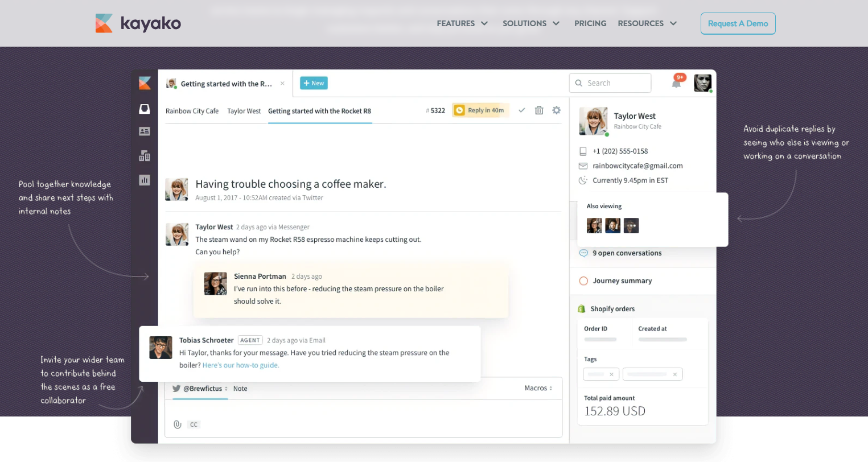Open the inbox icon in sidebar
Viewport: 868px width, 462px height.
(x=145, y=109)
